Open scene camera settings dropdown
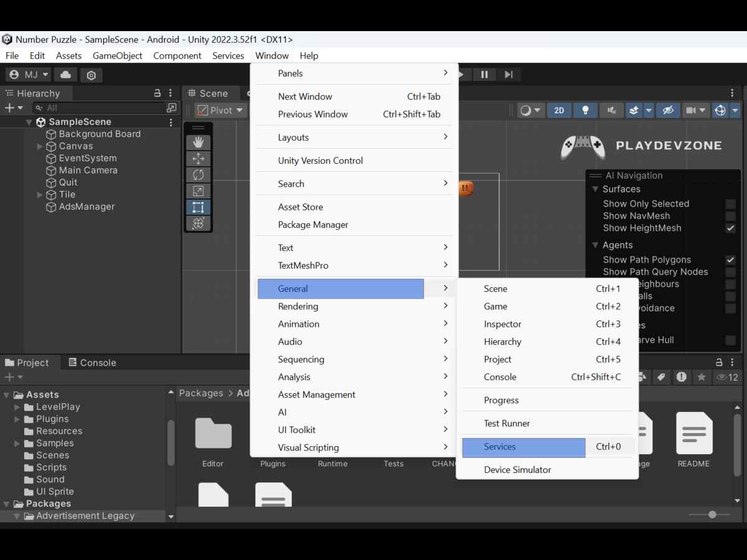747x560 pixels. click(696, 110)
